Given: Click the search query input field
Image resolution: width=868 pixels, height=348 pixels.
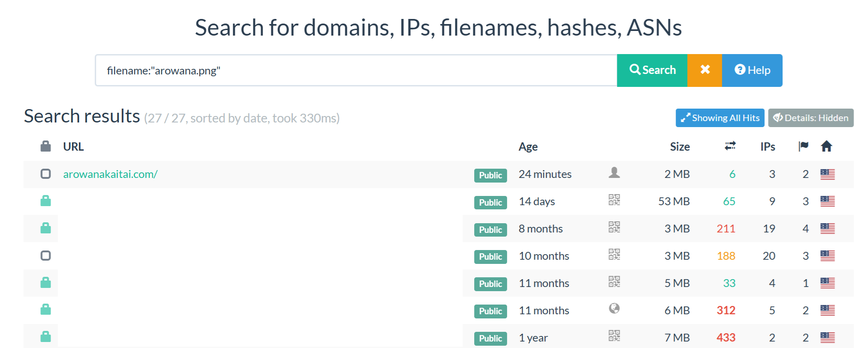Looking at the screenshot, I should [x=356, y=70].
